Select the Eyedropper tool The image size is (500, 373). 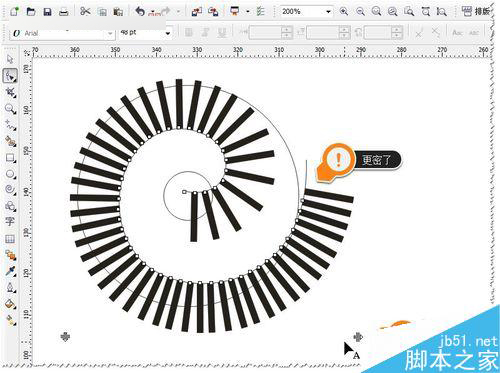(x=10, y=271)
